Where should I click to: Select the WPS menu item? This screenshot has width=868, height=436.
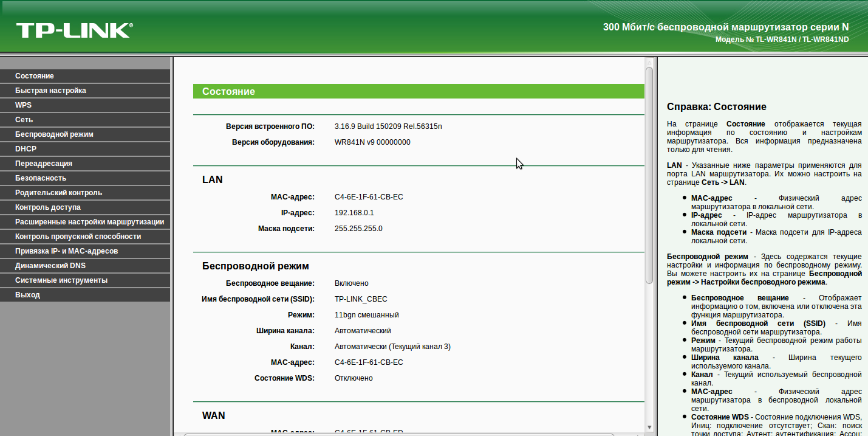(85, 105)
